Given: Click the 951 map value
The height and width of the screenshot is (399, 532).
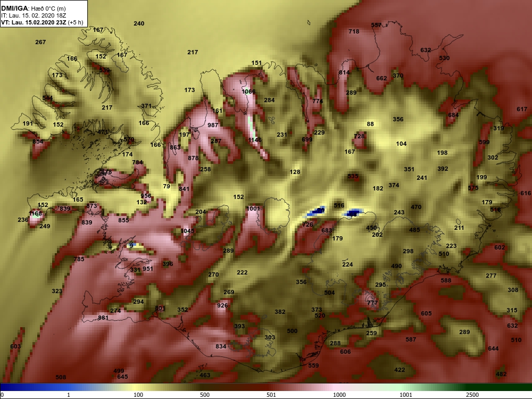Looking at the screenshot, I should point(147,269).
